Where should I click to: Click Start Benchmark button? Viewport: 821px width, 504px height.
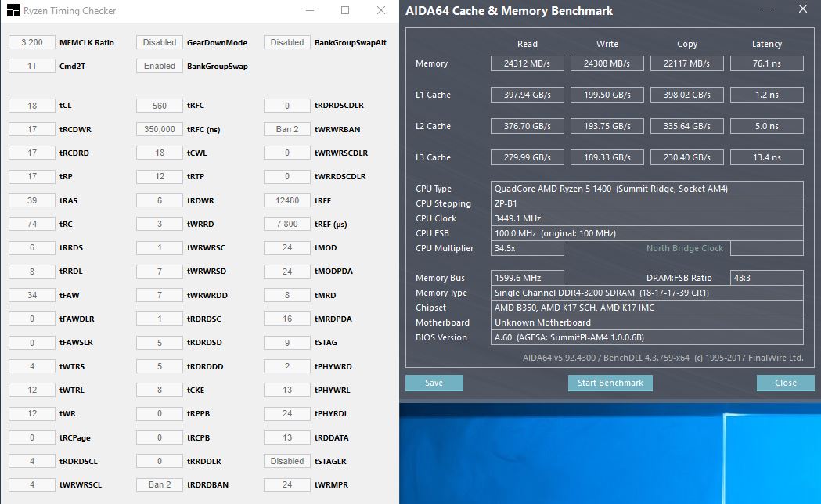point(610,383)
